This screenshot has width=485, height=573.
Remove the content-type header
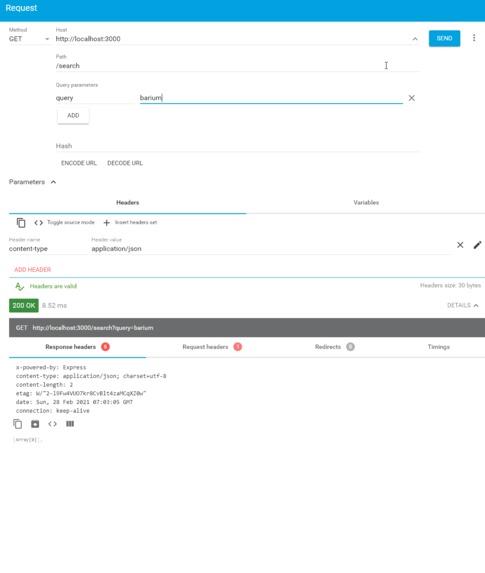point(460,245)
